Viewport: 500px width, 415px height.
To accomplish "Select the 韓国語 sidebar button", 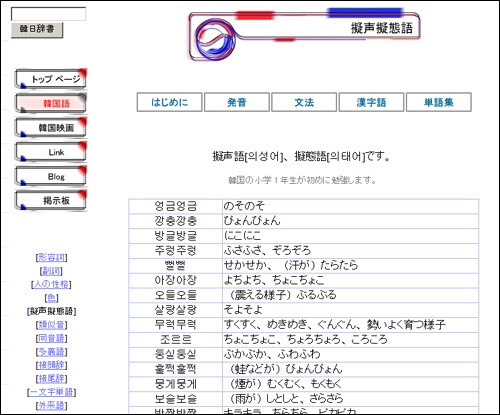I will click(51, 103).
